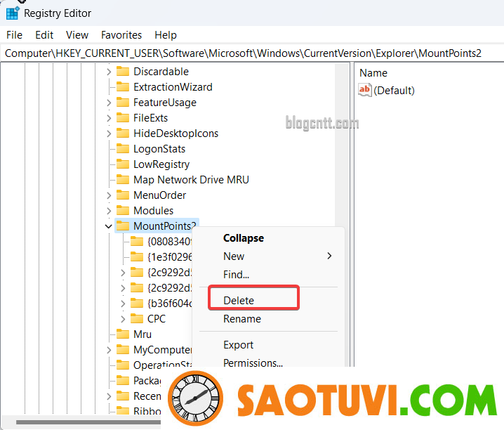504x430 pixels.
Task: Expand the CPC subkey
Action: [123, 319]
